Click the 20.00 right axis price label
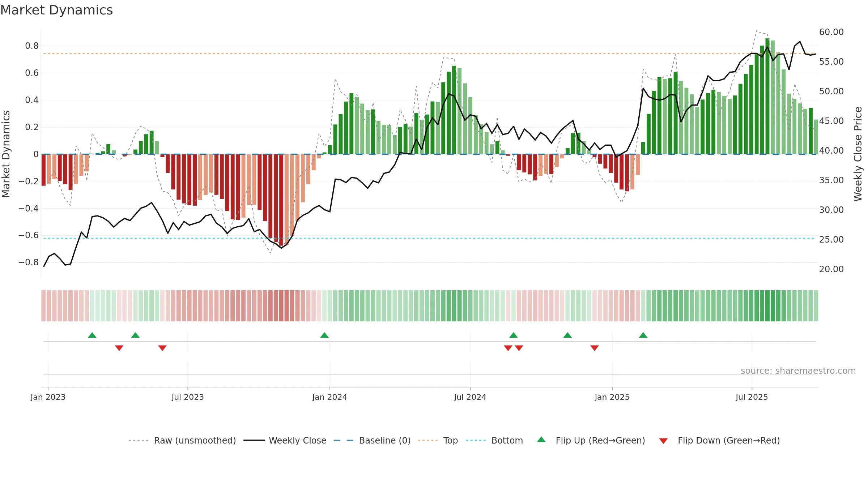868x488 pixels. [831, 269]
